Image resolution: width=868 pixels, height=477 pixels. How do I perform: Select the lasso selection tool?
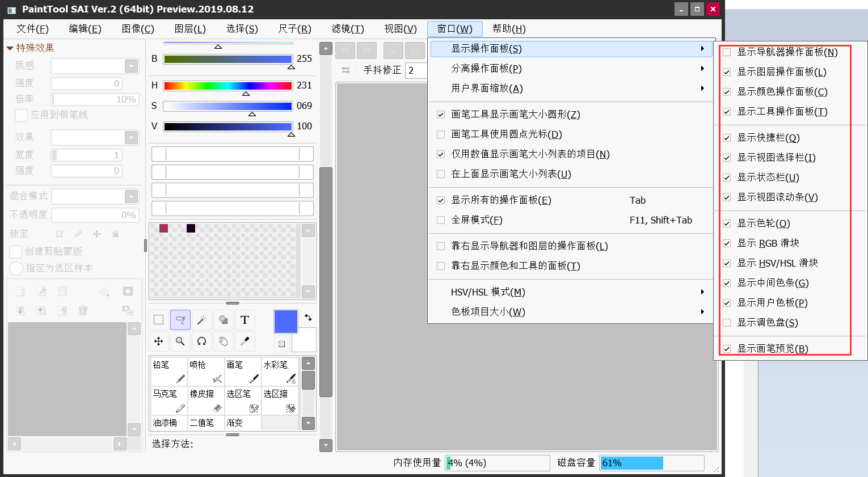tap(180, 320)
